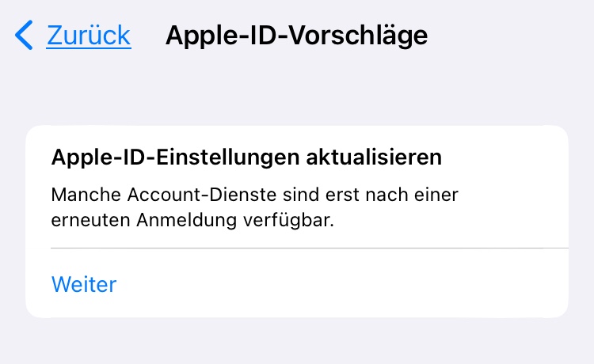Continue with Weiter to update the Apple ID
The height and width of the screenshot is (364, 594).
pos(84,284)
